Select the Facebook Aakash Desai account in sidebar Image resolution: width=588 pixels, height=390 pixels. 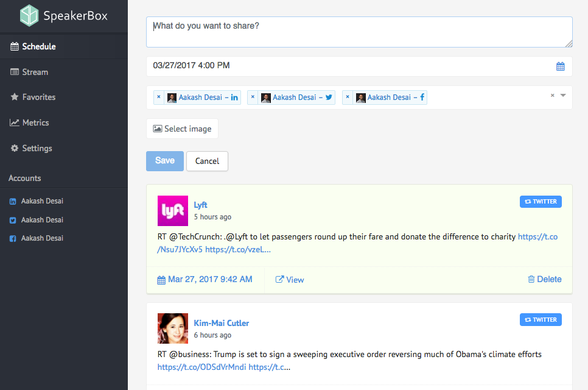pyautogui.click(x=37, y=238)
